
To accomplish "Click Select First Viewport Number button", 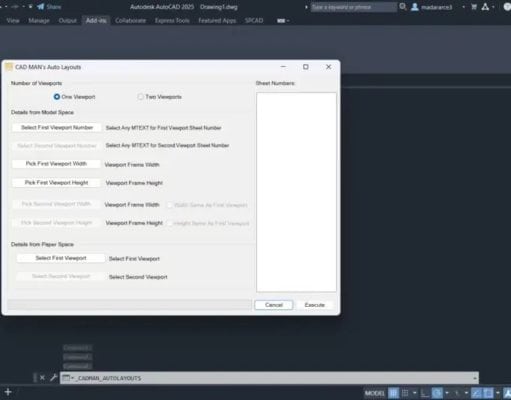I will click(57, 128).
